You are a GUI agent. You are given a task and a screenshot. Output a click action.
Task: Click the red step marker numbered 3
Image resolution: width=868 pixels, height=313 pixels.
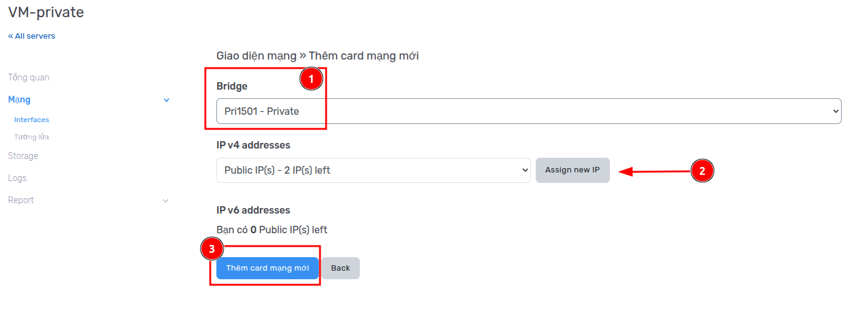212,249
